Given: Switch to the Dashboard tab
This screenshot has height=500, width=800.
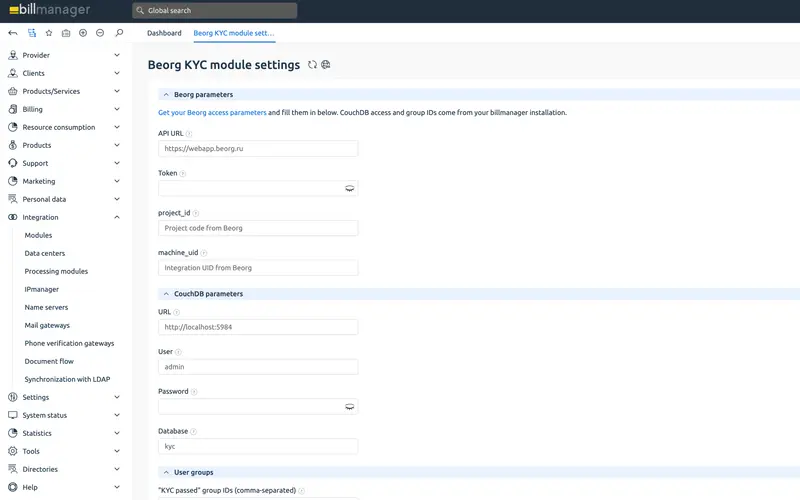Looking at the screenshot, I should (164, 33).
